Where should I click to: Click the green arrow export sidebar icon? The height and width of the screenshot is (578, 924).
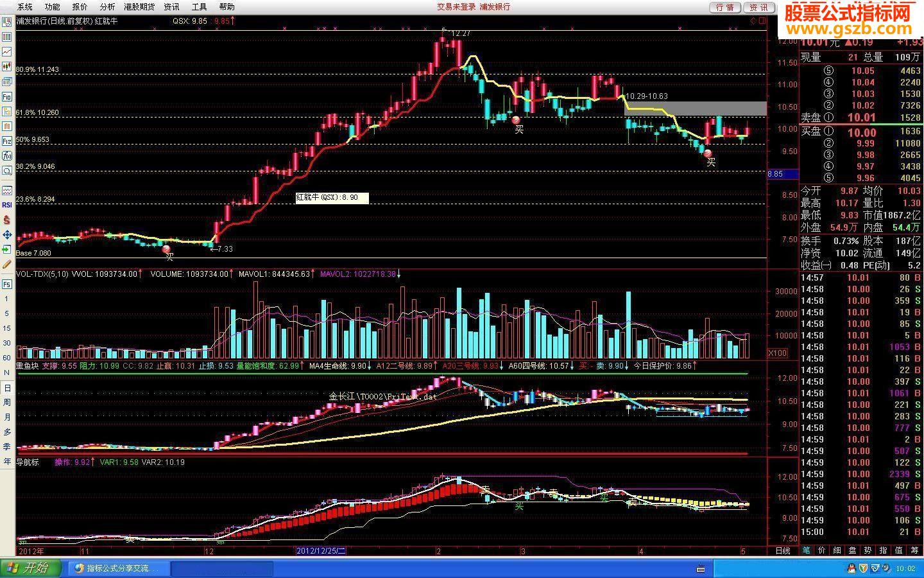[7, 249]
